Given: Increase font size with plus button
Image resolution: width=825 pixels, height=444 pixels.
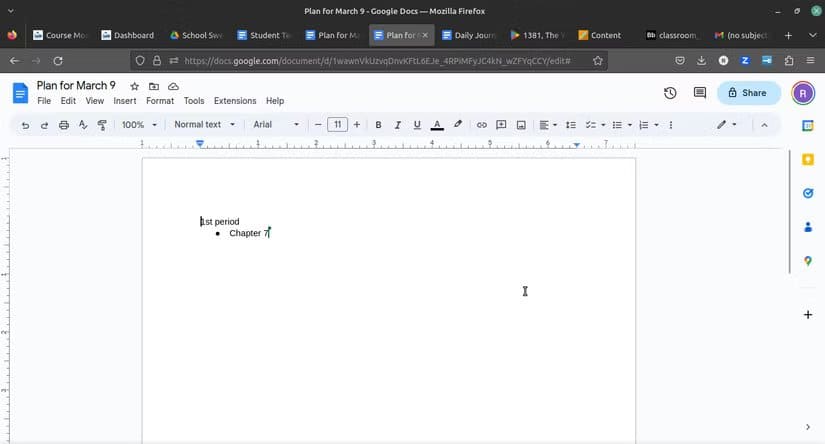Looking at the screenshot, I should (357, 125).
